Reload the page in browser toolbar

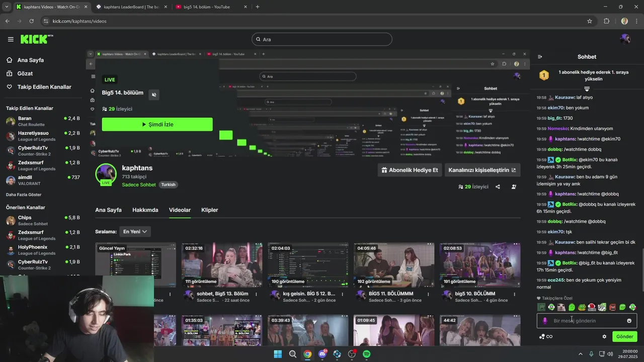(31, 21)
